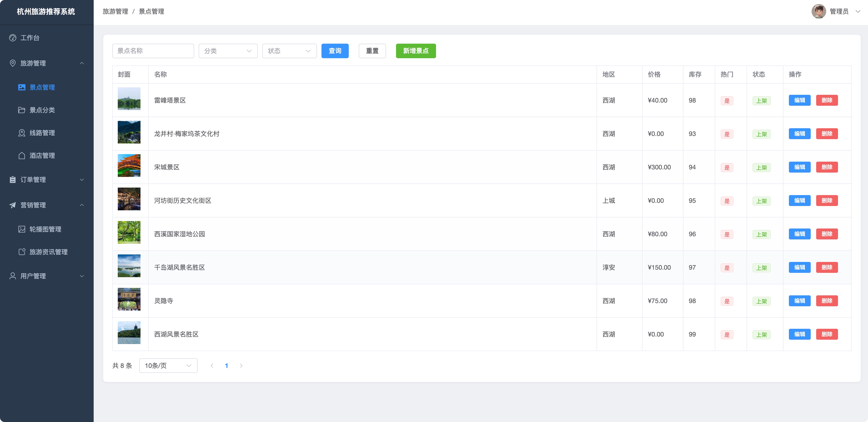Image resolution: width=868 pixels, height=422 pixels.
Task: Edit the 雷峰塔景区 row
Action: click(800, 100)
